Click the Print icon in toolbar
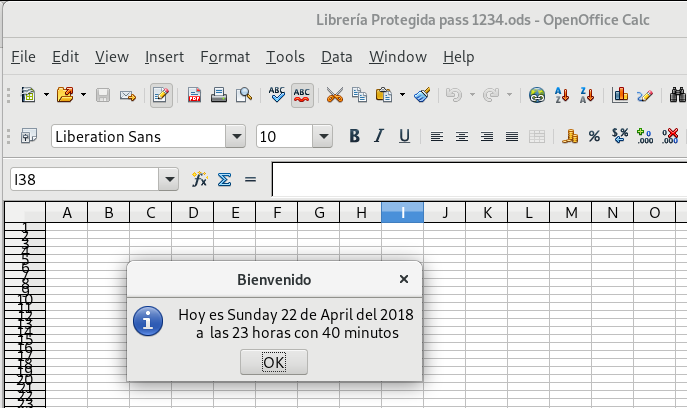Image resolution: width=687 pixels, height=408 pixels. (218, 96)
